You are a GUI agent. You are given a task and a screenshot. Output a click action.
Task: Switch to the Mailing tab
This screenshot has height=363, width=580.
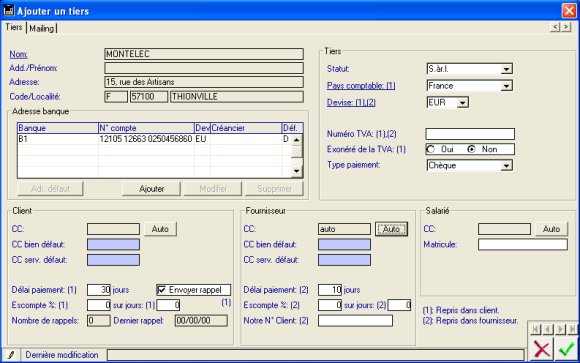point(41,28)
